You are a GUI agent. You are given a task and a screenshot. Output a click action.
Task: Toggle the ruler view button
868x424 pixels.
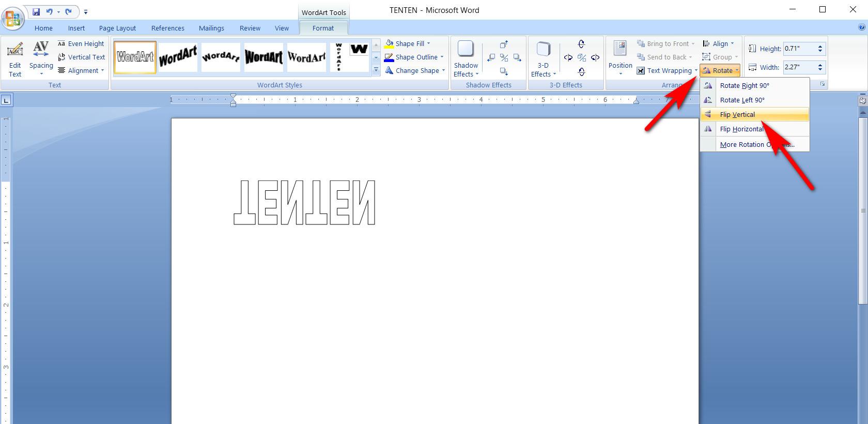pyautogui.click(x=862, y=100)
